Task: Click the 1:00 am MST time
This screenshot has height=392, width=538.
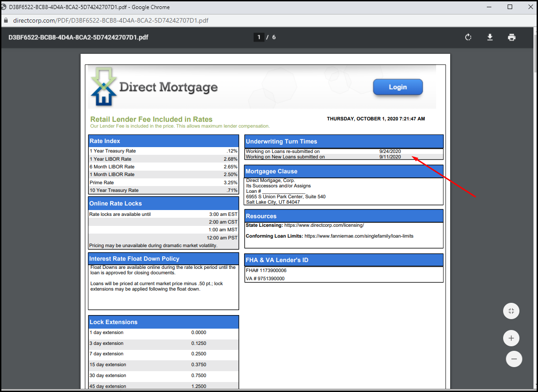Action: tap(223, 230)
